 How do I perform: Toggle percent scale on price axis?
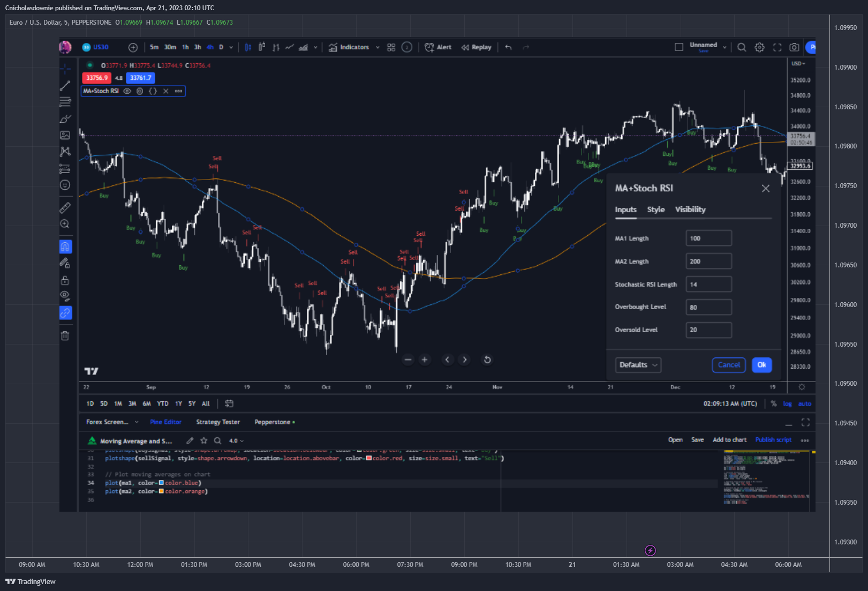coord(774,403)
